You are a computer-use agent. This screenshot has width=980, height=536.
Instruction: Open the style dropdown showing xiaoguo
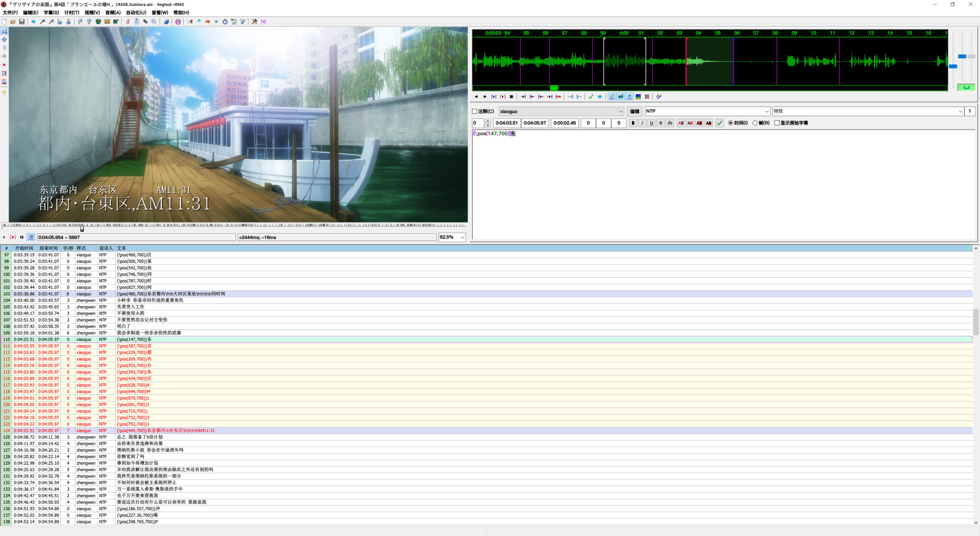pyautogui.click(x=561, y=112)
